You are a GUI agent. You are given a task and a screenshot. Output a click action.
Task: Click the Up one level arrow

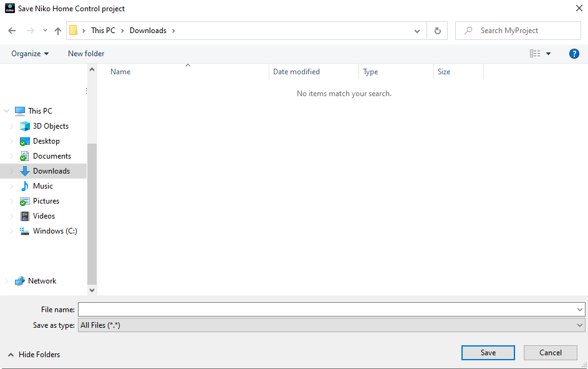pyautogui.click(x=58, y=31)
